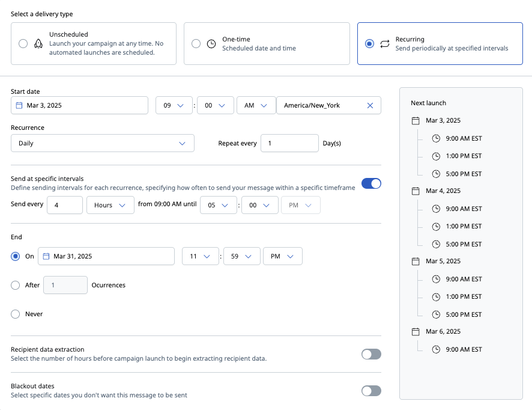Screen dimensions: 532x410
Task: Open the disabled until PM dropdown
Action: tap(301, 205)
